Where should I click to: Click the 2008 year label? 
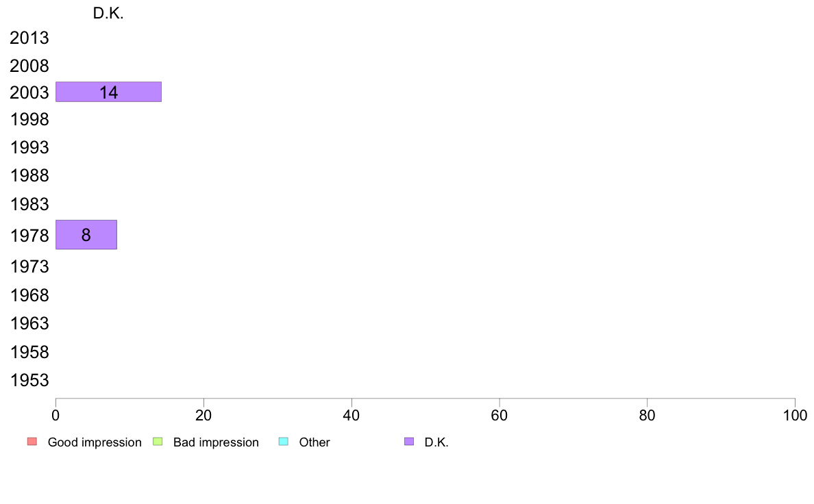click(x=29, y=66)
